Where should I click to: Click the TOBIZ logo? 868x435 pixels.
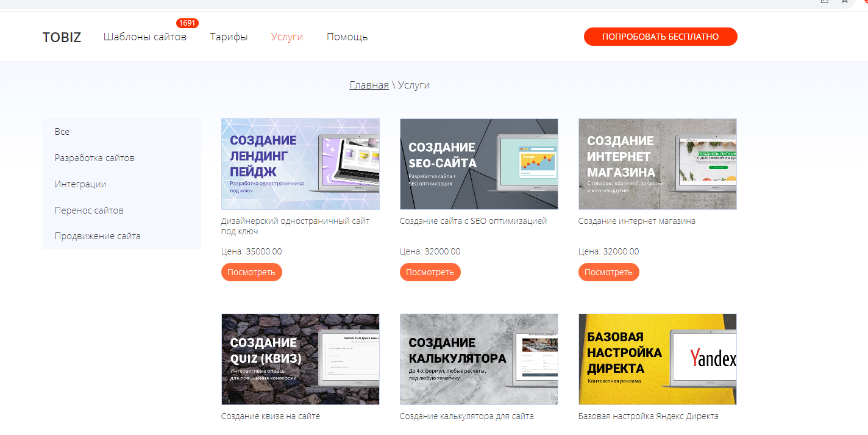(62, 37)
